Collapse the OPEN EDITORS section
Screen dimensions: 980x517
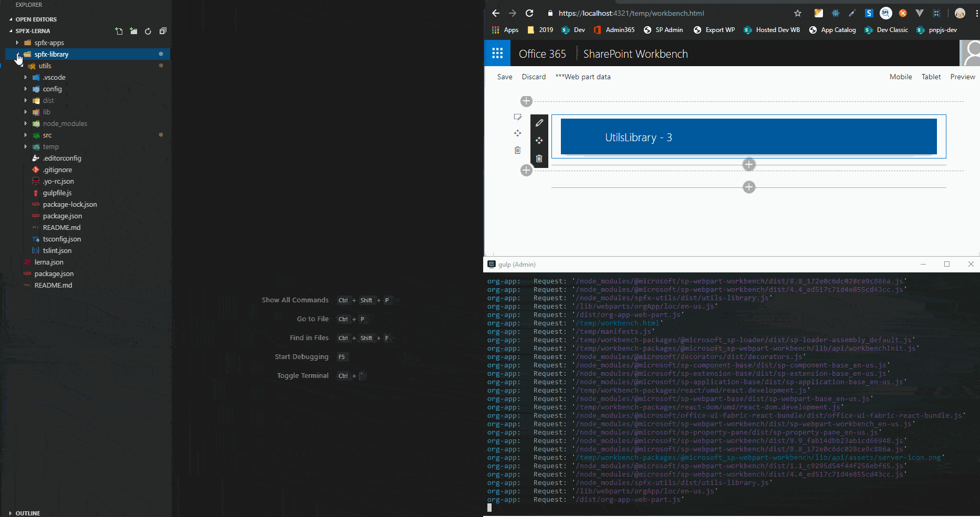click(x=11, y=19)
